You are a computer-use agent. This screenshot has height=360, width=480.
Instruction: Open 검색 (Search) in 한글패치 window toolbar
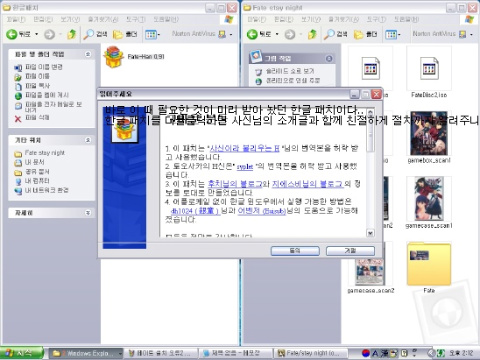95,34
